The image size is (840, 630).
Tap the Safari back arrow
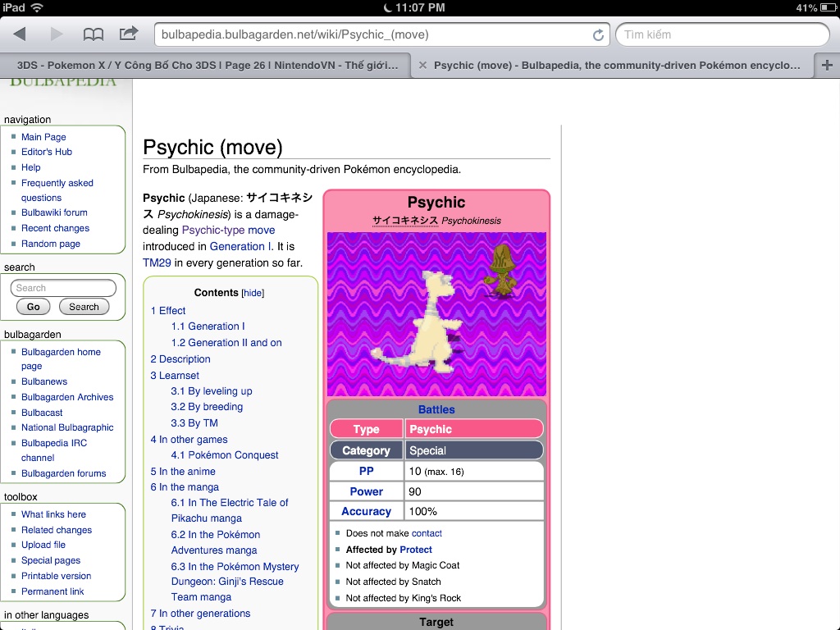tap(20, 34)
